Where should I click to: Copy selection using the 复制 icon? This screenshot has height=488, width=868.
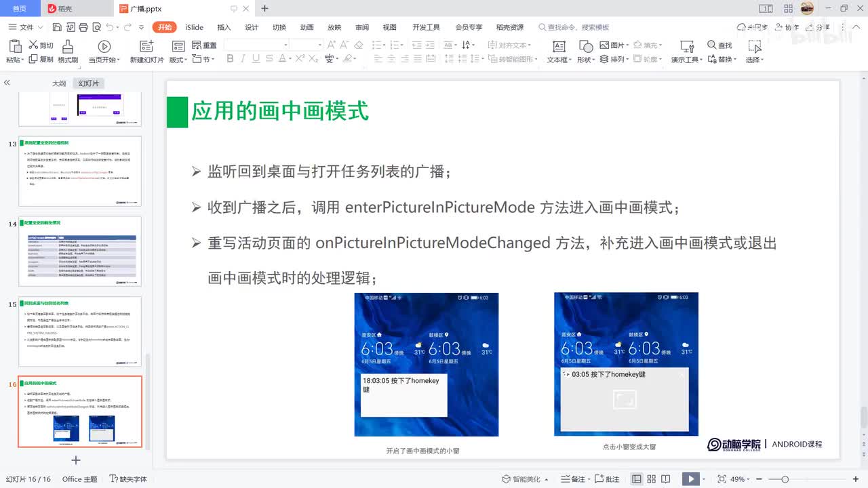[x=33, y=59]
